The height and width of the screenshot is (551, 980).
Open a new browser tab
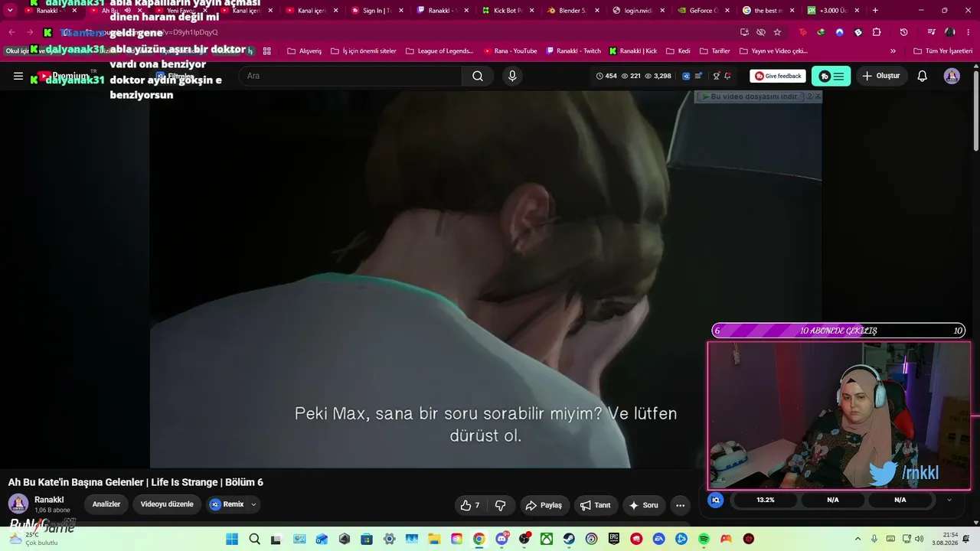click(875, 11)
